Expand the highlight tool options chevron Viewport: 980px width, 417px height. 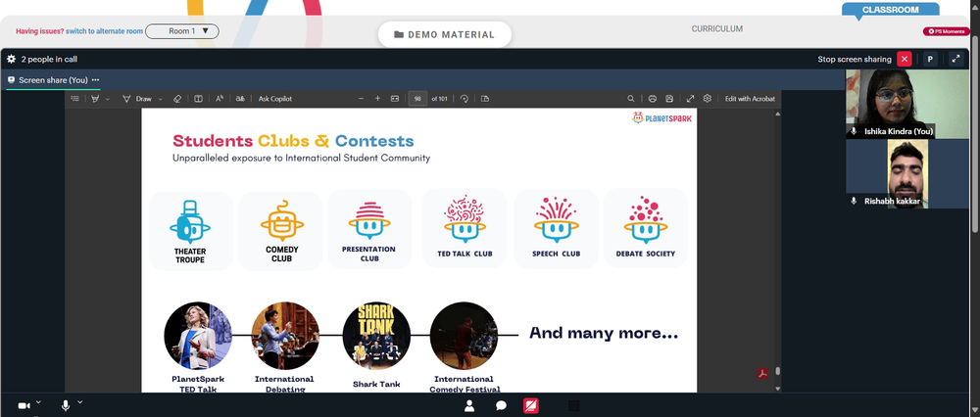[108, 99]
